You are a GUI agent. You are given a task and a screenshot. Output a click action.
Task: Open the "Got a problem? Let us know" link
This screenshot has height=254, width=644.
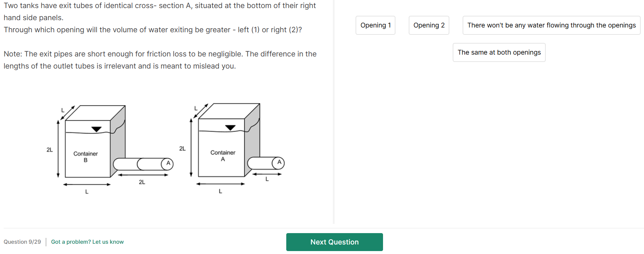pyautogui.click(x=87, y=242)
